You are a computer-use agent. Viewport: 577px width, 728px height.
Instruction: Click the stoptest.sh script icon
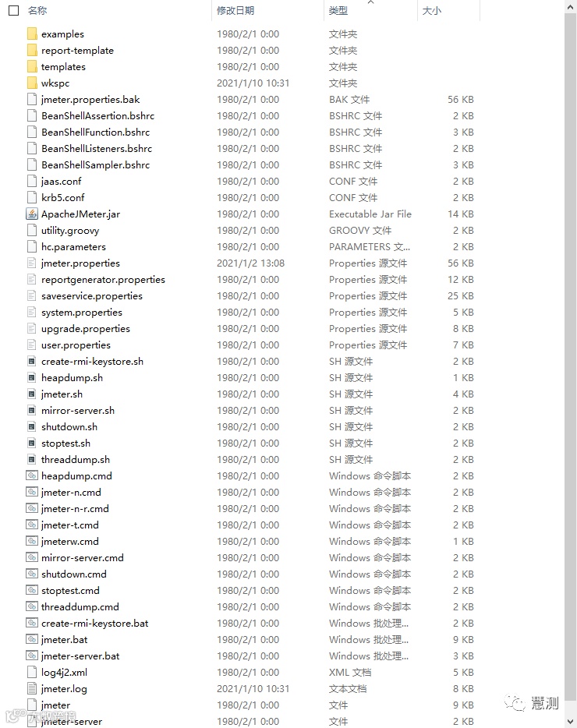[x=32, y=444]
